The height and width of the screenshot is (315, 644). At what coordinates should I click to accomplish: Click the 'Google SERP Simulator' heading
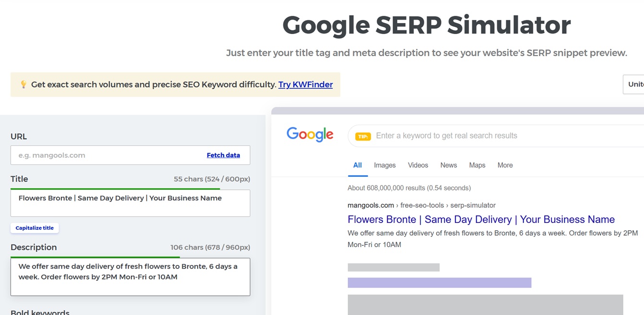tap(427, 25)
